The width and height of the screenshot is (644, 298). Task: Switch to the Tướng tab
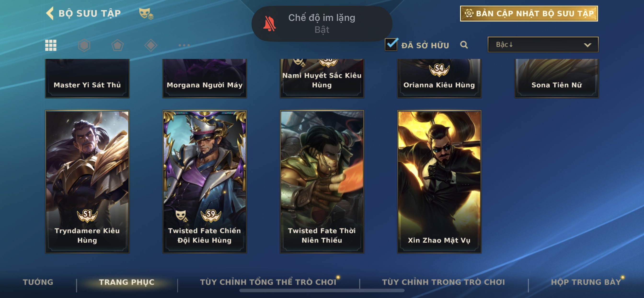click(38, 282)
